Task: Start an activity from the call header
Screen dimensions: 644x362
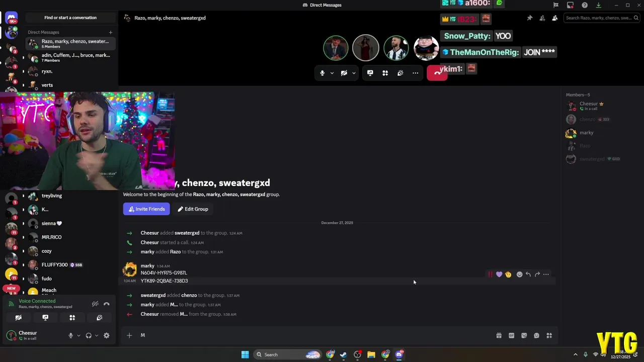Action: click(x=385, y=73)
